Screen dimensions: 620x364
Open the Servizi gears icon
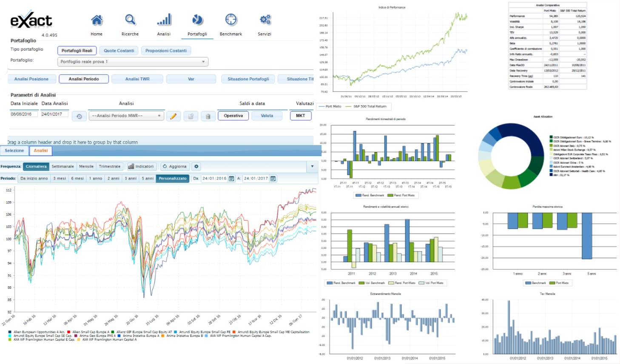point(265,20)
